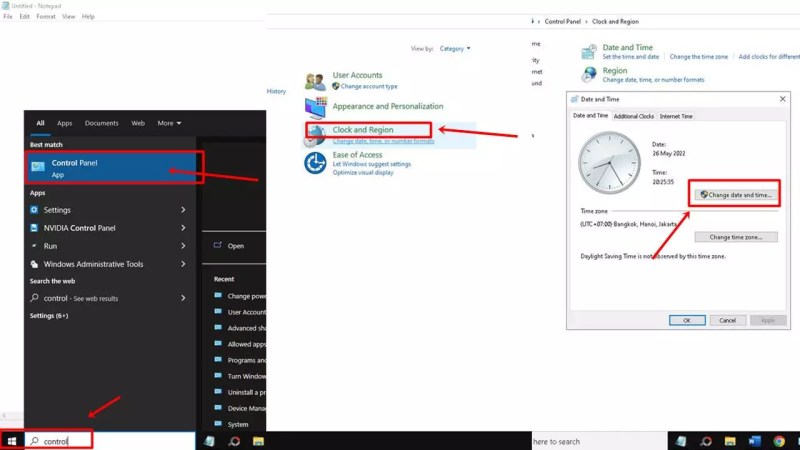Image resolution: width=800 pixels, height=450 pixels.
Task: Click 'Change the time zone' link
Action: pos(698,57)
